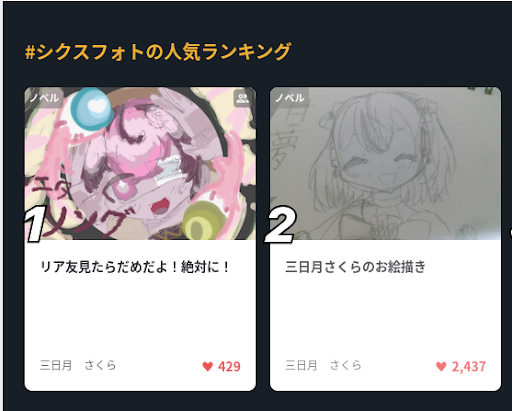Open the title 三日月さくらのお絵描き
Image resolution: width=512 pixels, height=411 pixels.
pyautogui.click(x=355, y=267)
